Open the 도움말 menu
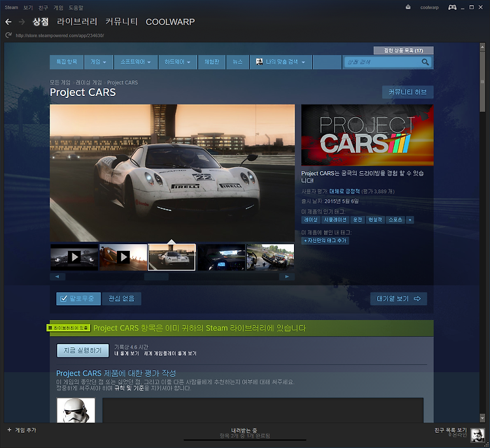This screenshot has width=490, height=448. 76,7
